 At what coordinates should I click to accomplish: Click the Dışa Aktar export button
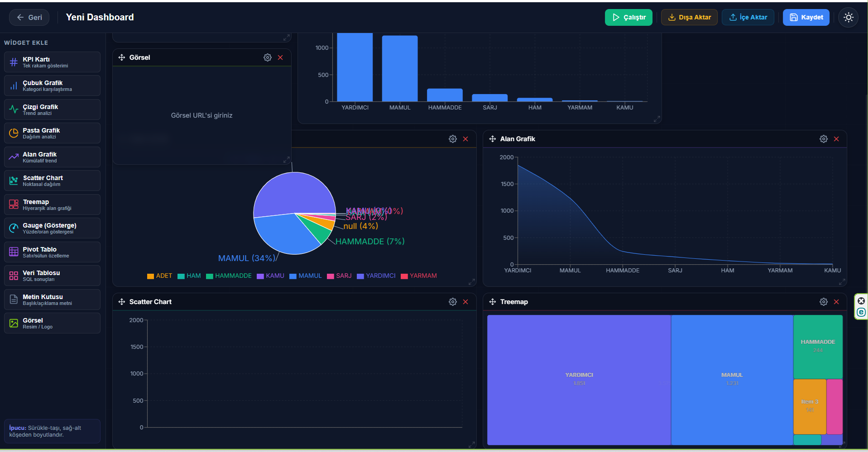pos(689,17)
